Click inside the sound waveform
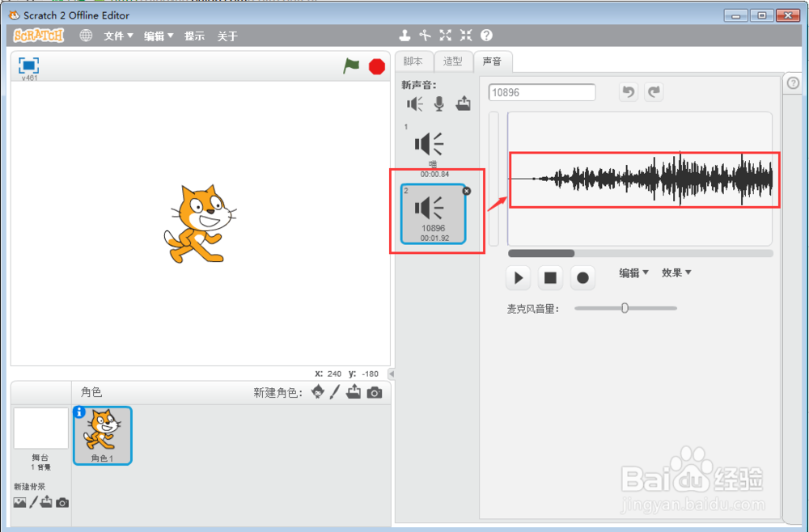The height and width of the screenshot is (532, 809). (640, 179)
